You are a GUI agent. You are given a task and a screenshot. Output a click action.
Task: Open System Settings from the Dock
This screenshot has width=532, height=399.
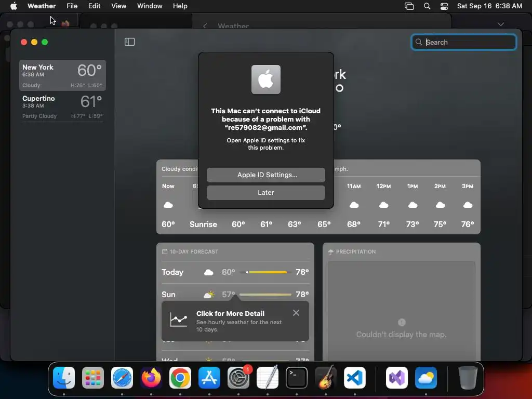coord(238,378)
